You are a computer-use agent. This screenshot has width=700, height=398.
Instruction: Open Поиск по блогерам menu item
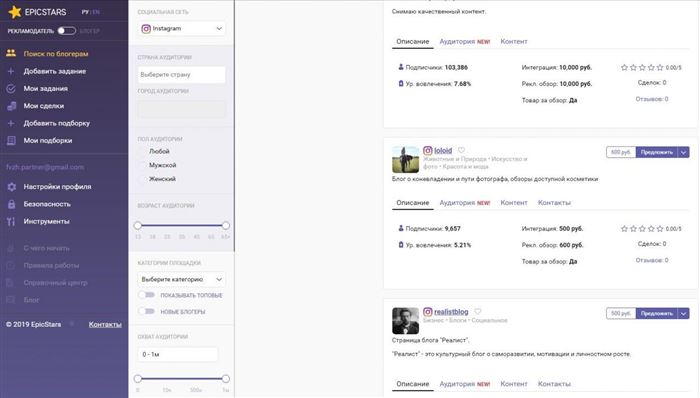pyautogui.click(x=56, y=54)
